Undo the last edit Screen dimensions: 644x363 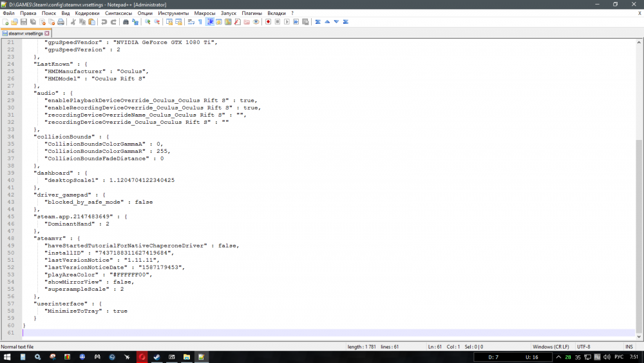click(x=104, y=22)
